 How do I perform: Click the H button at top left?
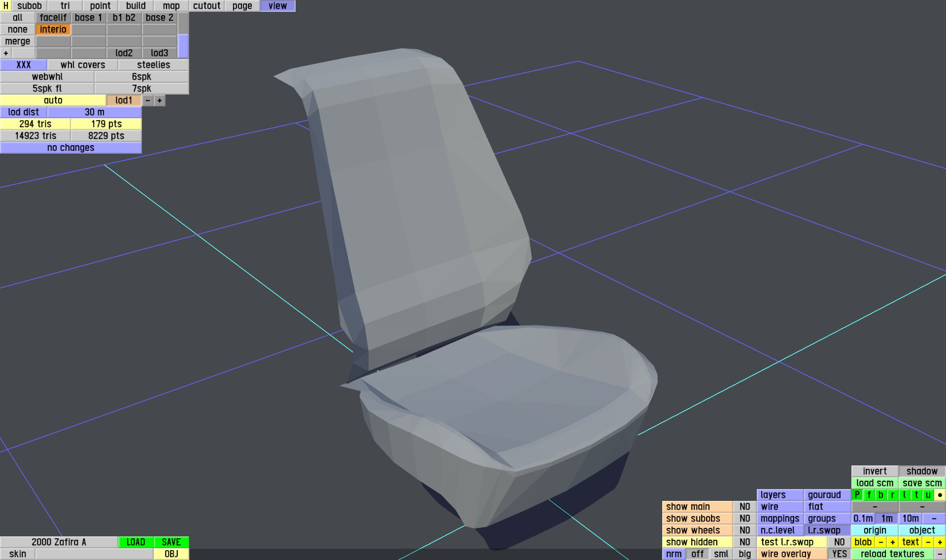pyautogui.click(x=5, y=6)
